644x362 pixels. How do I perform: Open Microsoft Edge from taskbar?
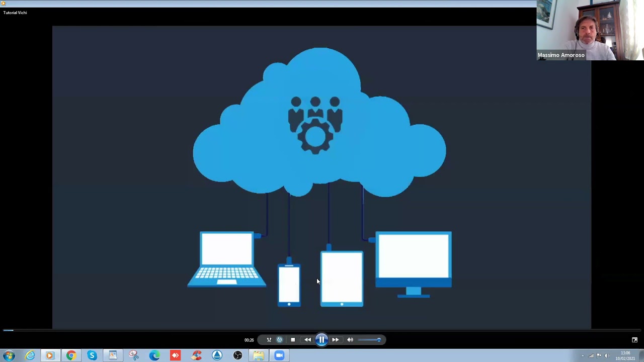click(x=154, y=355)
